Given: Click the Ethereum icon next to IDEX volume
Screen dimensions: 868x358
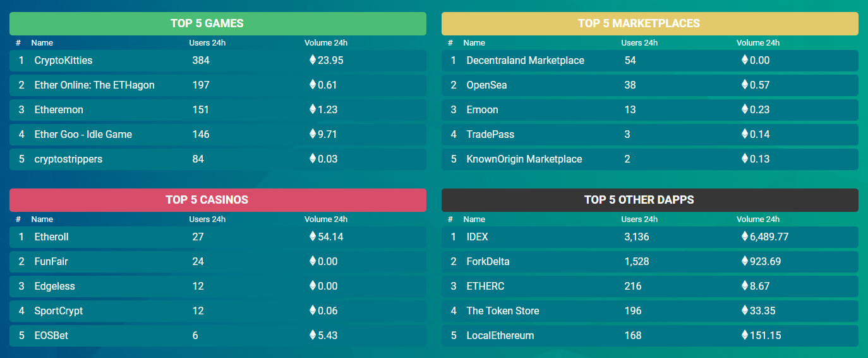Looking at the screenshot, I should (744, 237).
